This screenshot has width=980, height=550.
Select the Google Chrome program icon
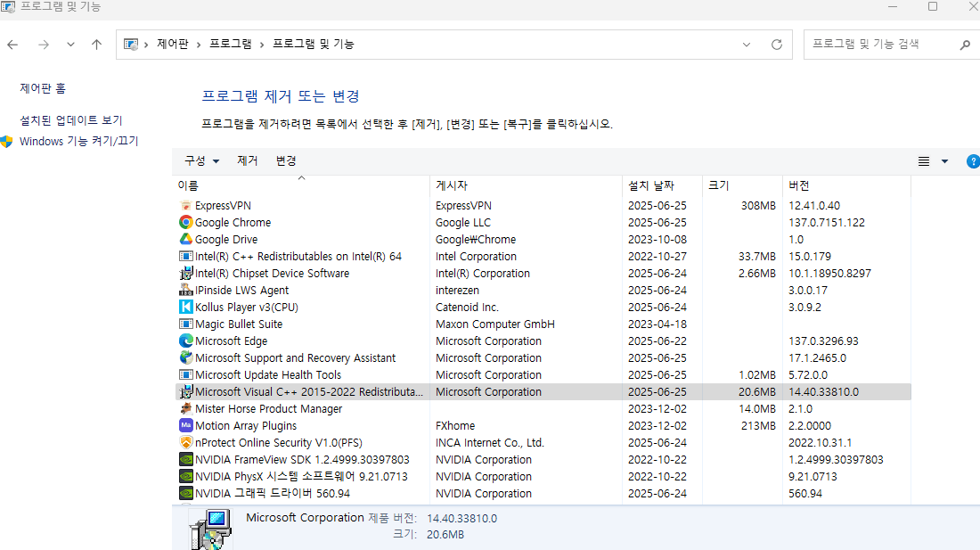[x=186, y=222]
